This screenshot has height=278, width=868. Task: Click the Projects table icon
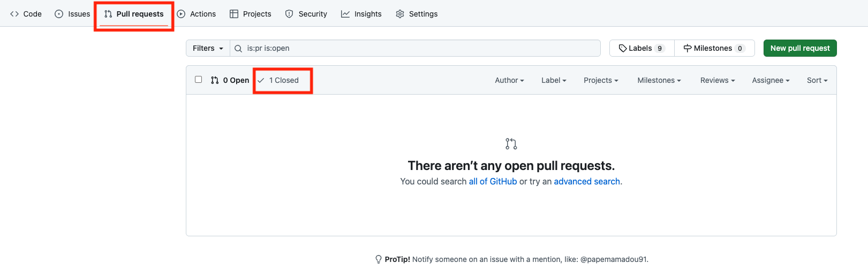pyautogui.click(x=234, y=14)
